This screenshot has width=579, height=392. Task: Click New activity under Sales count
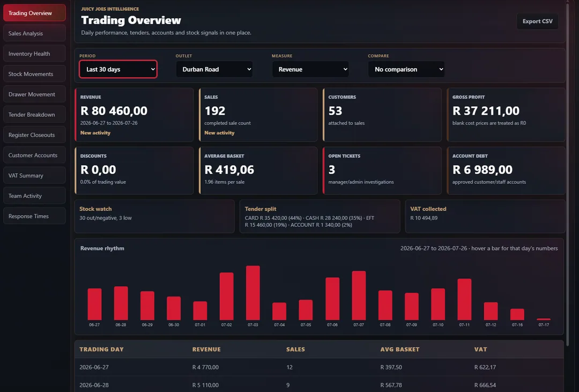(219, 132)
